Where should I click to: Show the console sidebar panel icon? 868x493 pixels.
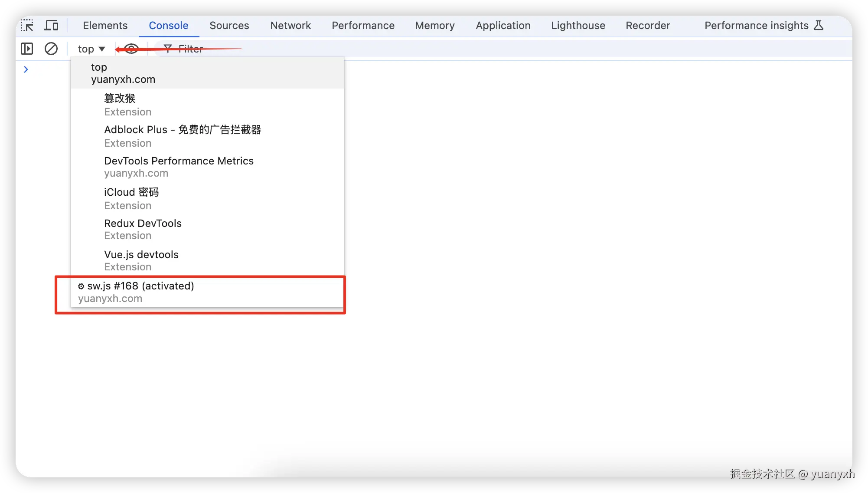pyautogui.click(x=27, y=49)
